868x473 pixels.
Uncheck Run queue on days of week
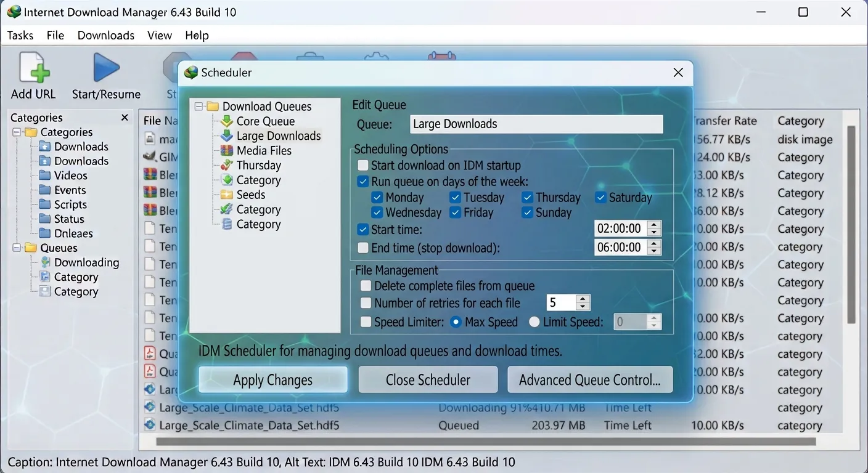(x=363, y=182)
